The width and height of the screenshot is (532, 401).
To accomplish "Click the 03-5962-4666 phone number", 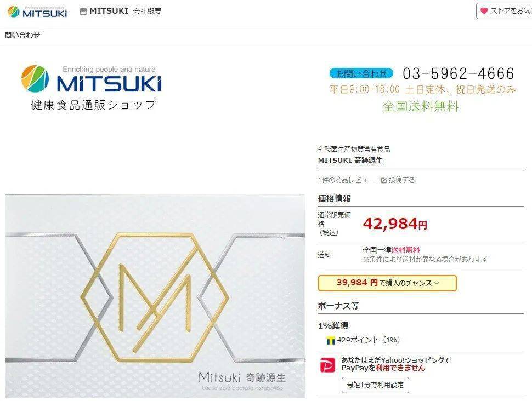I will point(459,73).
